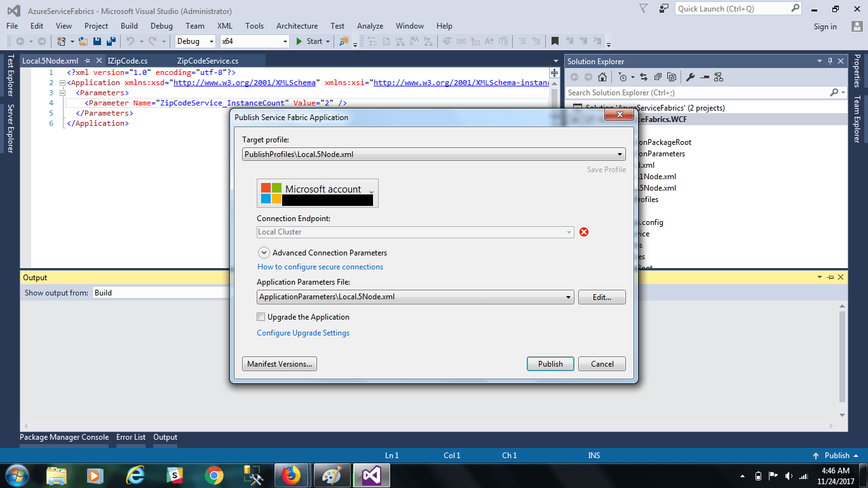This screenshot has width=868, height=488.
Task: Open the Debug solution configuration dropdown
Action: tap(196, 41)
